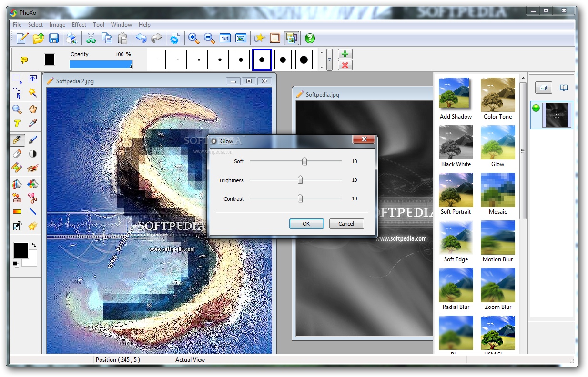
Task: Open the Tool menu
Action: coord(99,25)
